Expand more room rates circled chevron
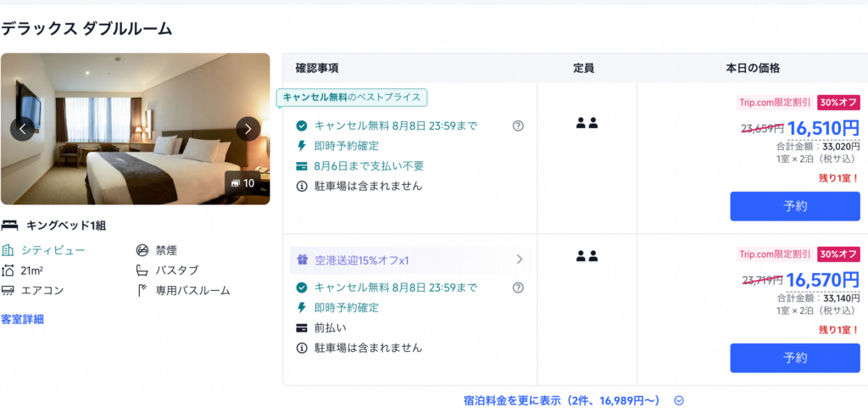 679,401
